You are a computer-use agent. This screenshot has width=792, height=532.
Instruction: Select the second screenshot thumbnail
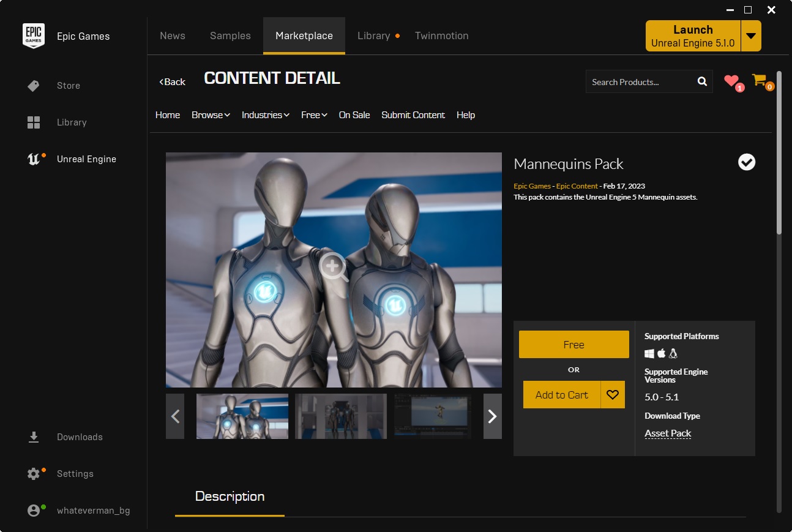coord(341,416)
